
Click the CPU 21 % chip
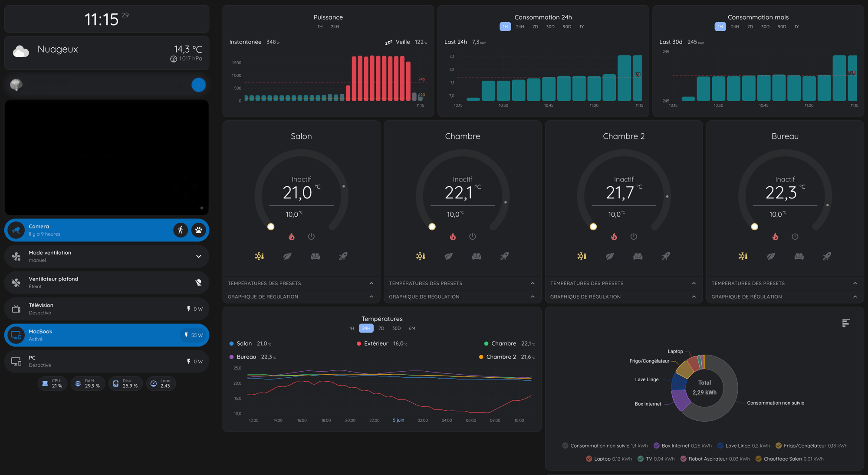[x=53, y=383]
